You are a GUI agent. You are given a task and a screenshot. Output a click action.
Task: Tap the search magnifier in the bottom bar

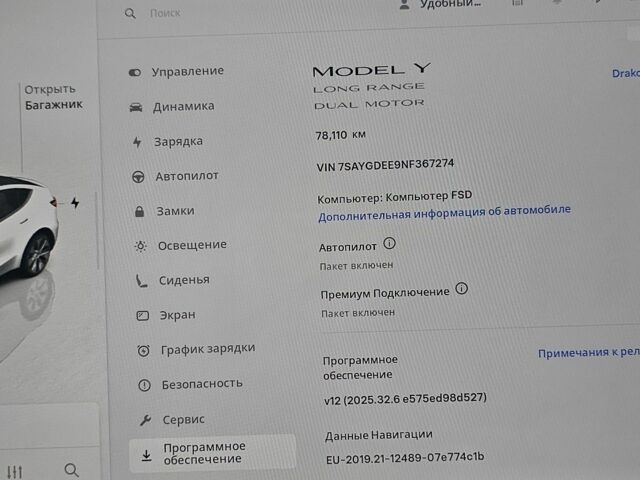tap(71, 470)
